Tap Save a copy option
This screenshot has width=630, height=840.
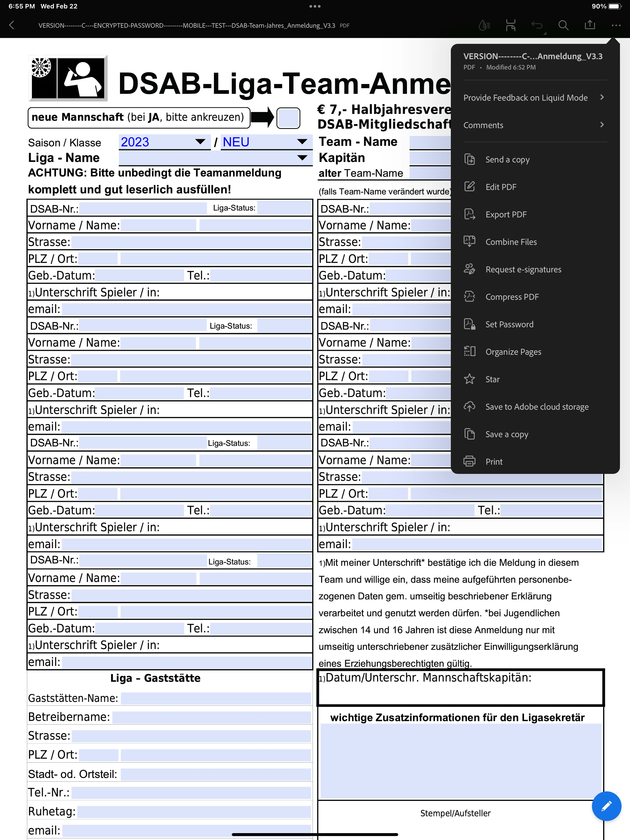click(x=507, y=434)
